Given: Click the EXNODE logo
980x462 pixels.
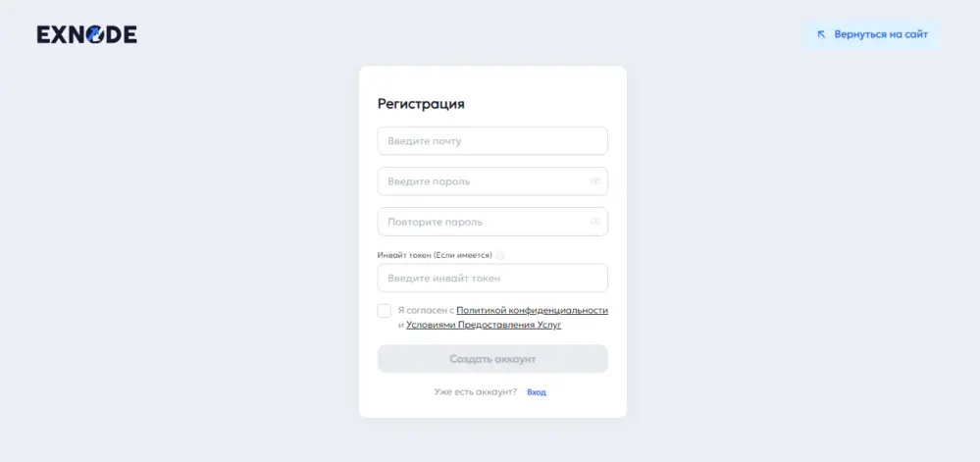Looking at the screenshot, I should pos(86,35).
